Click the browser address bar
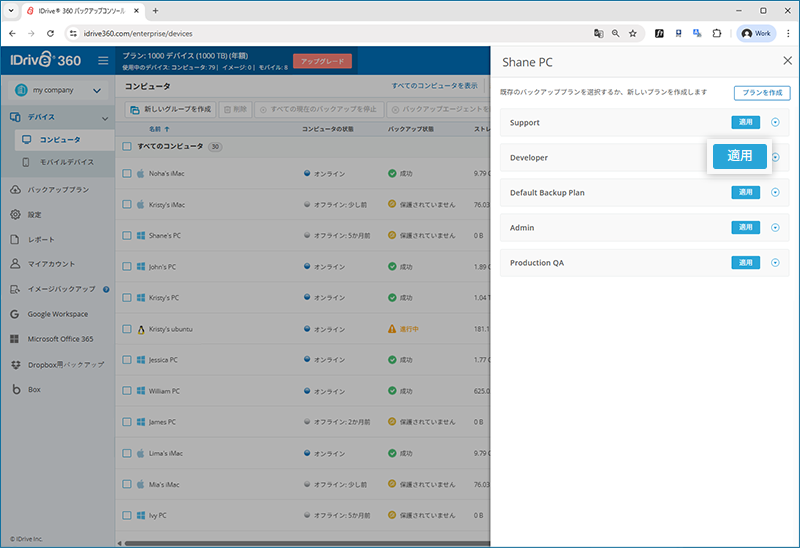800x548 pixels. tap(330, 33)
